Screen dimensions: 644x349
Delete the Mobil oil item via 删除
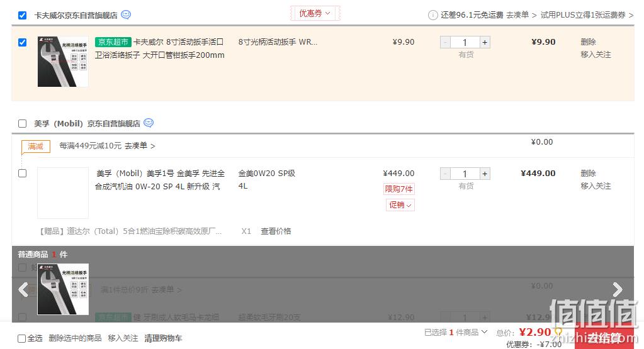[588, 173]
